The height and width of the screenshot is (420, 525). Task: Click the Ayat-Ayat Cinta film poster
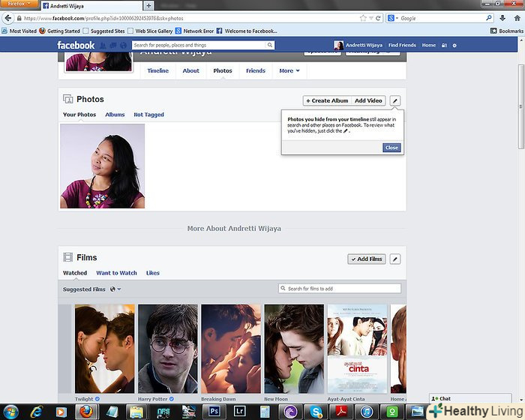(357, 349)
